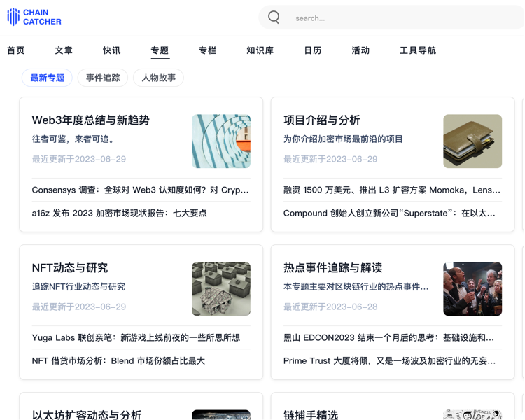Click the wallet image for 项目介绍与分析
This screenshot has width=525, height=420.
click(472, 141)
